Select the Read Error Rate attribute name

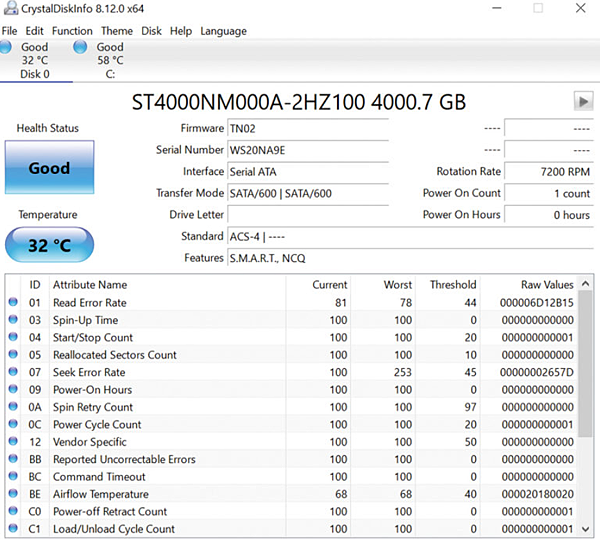pyautogui.click(x=90, y=303)
